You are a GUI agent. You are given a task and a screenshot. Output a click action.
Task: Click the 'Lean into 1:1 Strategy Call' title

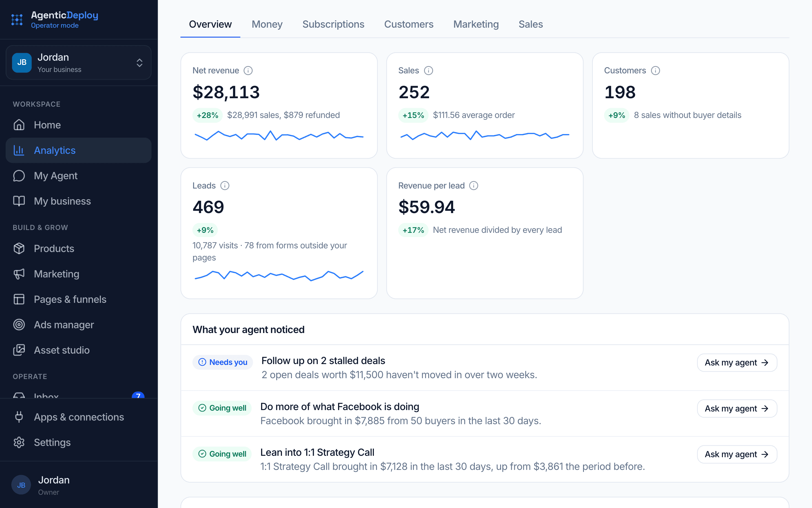317,452
